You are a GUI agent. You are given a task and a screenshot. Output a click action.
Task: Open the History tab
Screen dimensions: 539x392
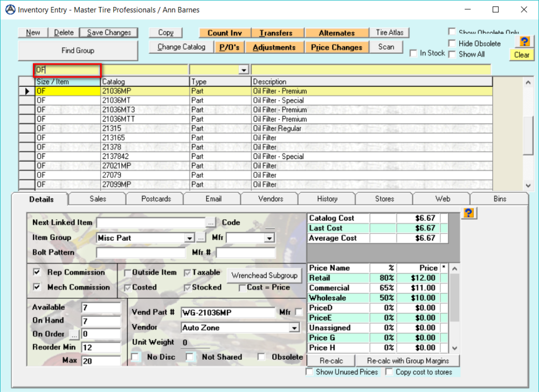tap(327, 198)
